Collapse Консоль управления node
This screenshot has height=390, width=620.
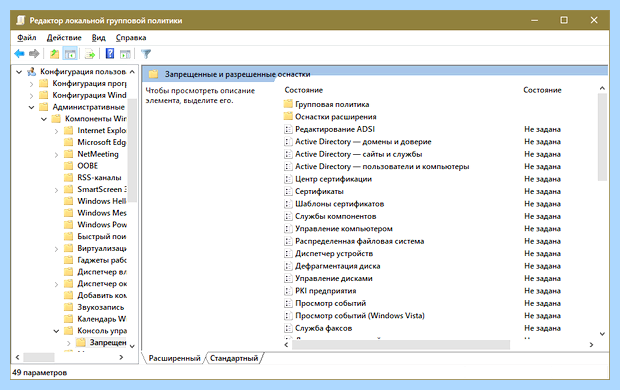[56, 331]
